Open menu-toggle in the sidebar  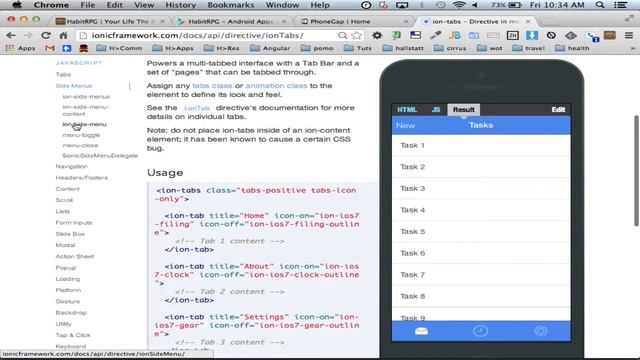(81, 135)
